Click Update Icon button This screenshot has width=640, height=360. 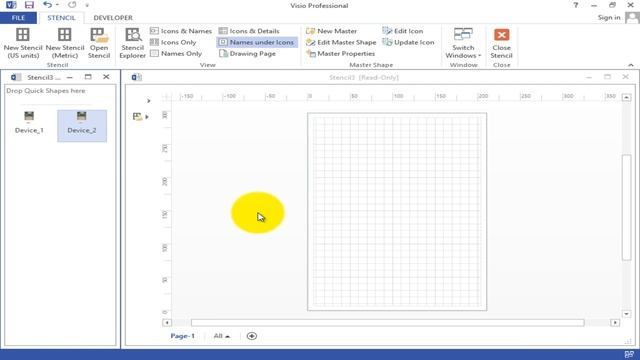[408, 42]
